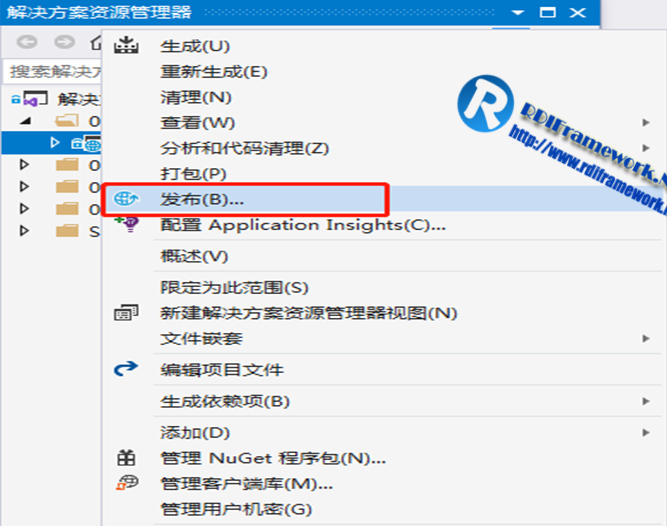Select 管理 NuGet 程序包(N)...
Image resolution: width=667 pixels, height=527 pixels.
point(273,458)
